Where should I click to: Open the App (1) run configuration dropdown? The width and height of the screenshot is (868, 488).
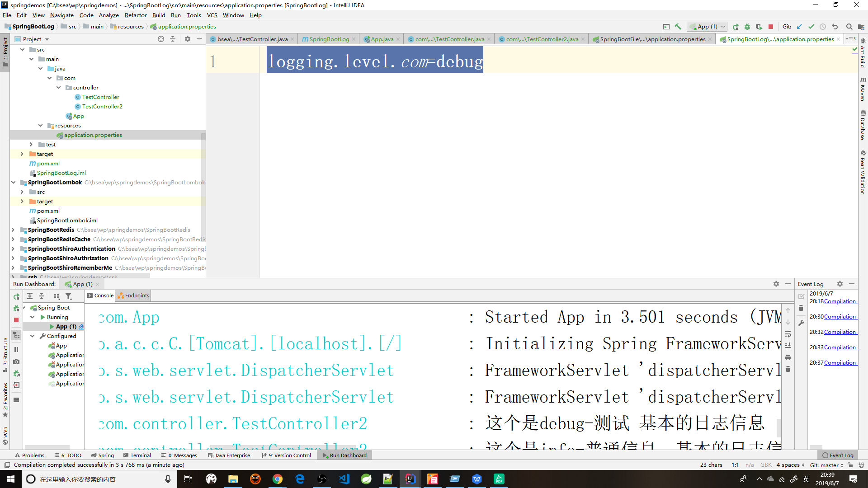[722, 26]
